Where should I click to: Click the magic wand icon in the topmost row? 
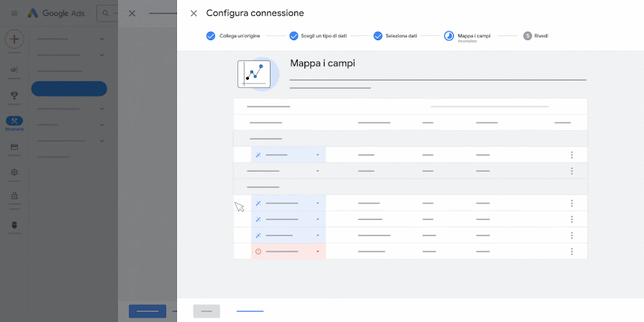[258, 155]
